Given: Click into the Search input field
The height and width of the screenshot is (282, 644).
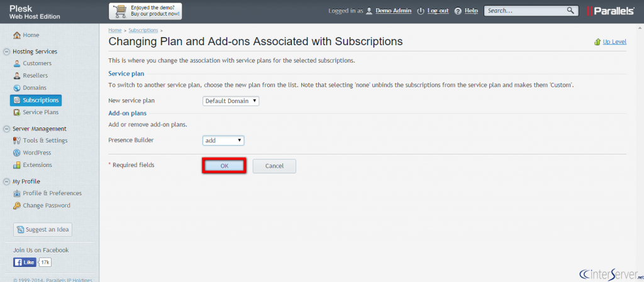Looking at the screenshot, I should [526, 11].
